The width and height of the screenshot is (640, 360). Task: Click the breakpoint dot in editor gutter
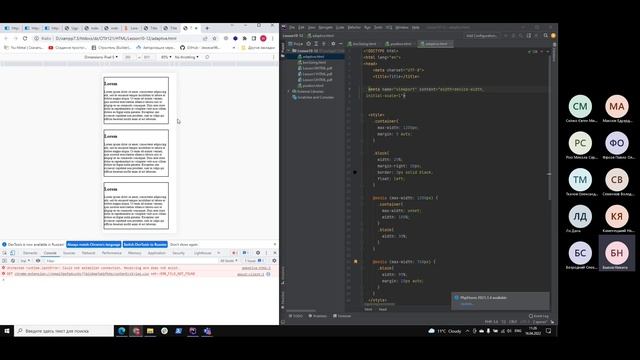pyautogui.click(x=355, y=172)
